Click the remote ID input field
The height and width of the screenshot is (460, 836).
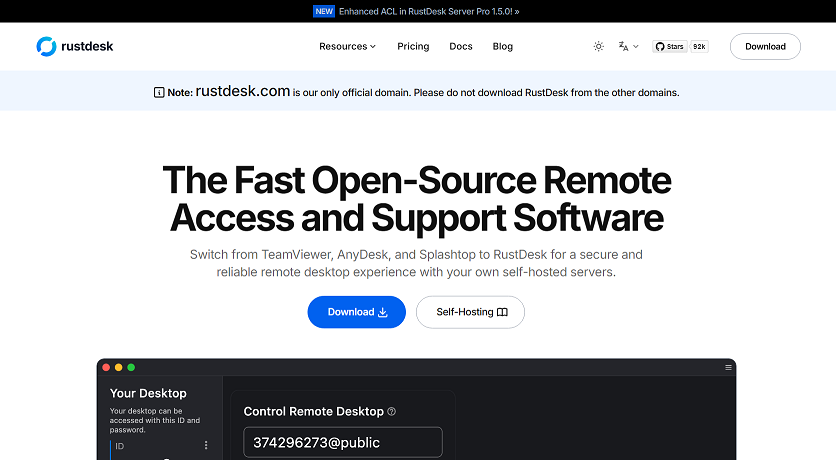coord(342,442)
